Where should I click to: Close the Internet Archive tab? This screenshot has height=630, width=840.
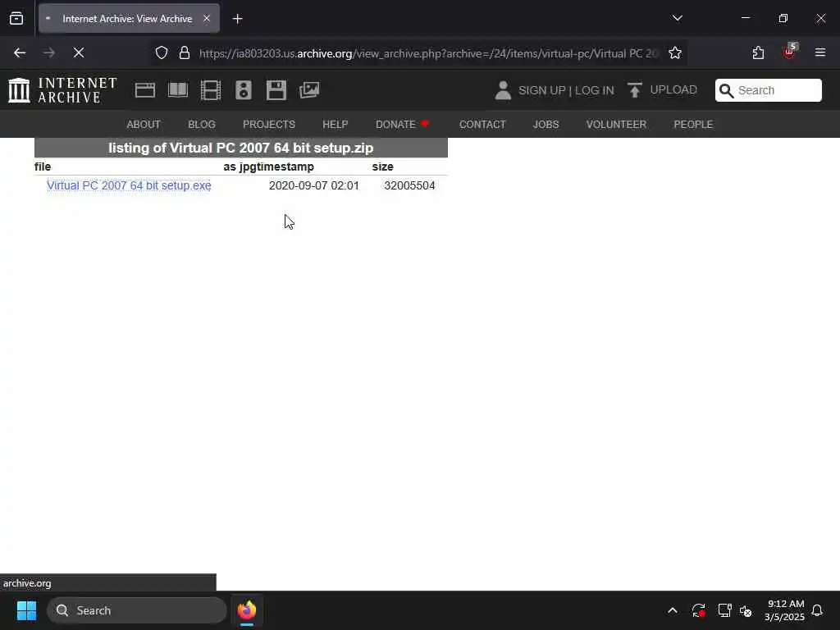click(x=207, y=19)
